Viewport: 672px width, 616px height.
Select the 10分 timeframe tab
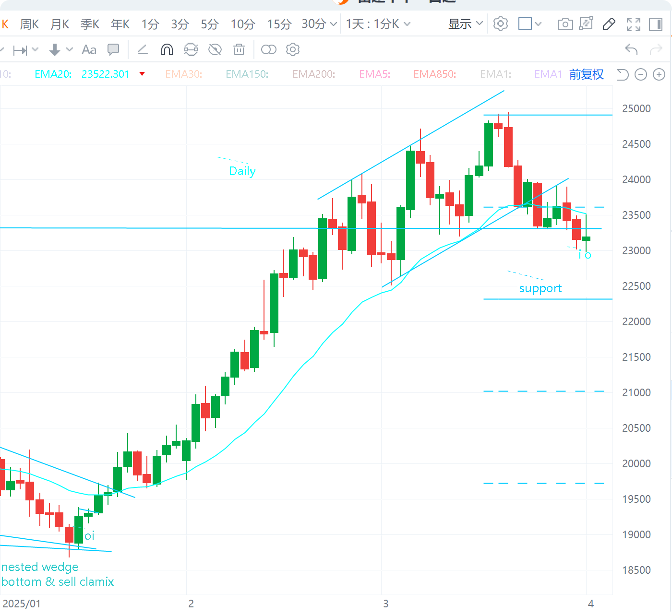pyautogui.click(x=243, y=24)
